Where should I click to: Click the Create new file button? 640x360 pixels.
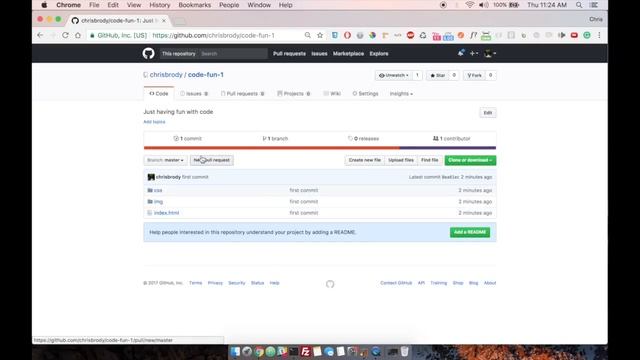click(x=364, y=160)
